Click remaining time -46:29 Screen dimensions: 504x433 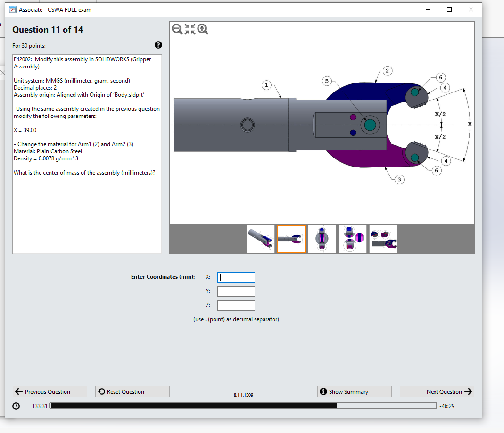447,406
